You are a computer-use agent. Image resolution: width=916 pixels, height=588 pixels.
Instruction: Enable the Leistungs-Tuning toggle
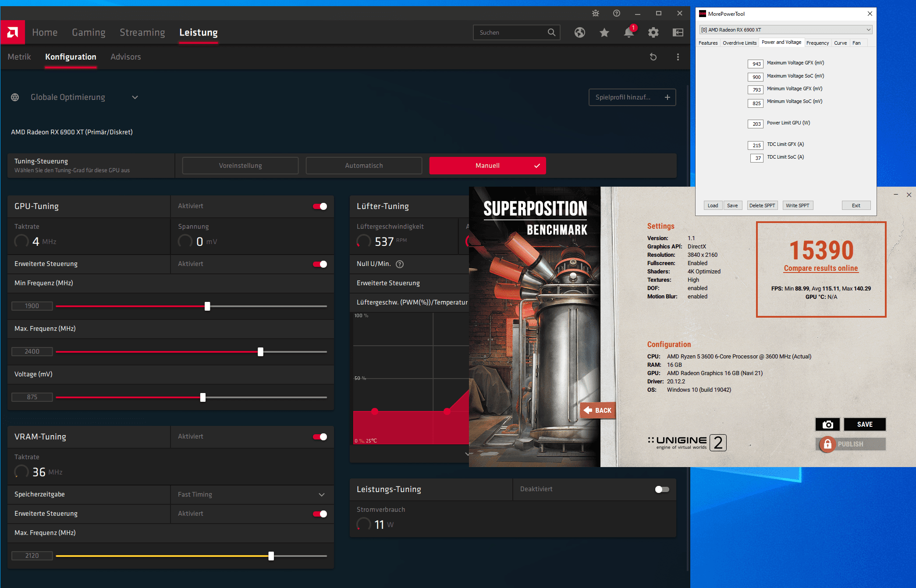[662, 489]
